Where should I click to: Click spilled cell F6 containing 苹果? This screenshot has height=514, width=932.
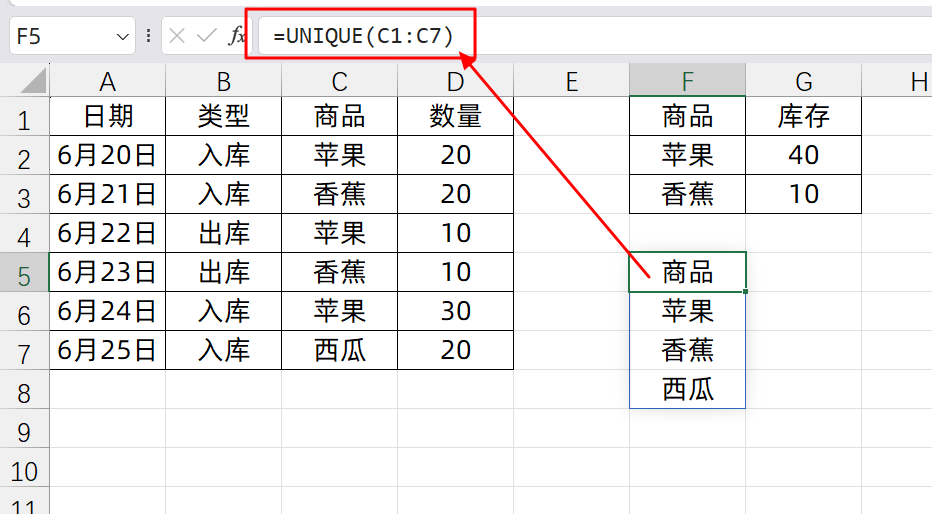click(x=687, y=311)
